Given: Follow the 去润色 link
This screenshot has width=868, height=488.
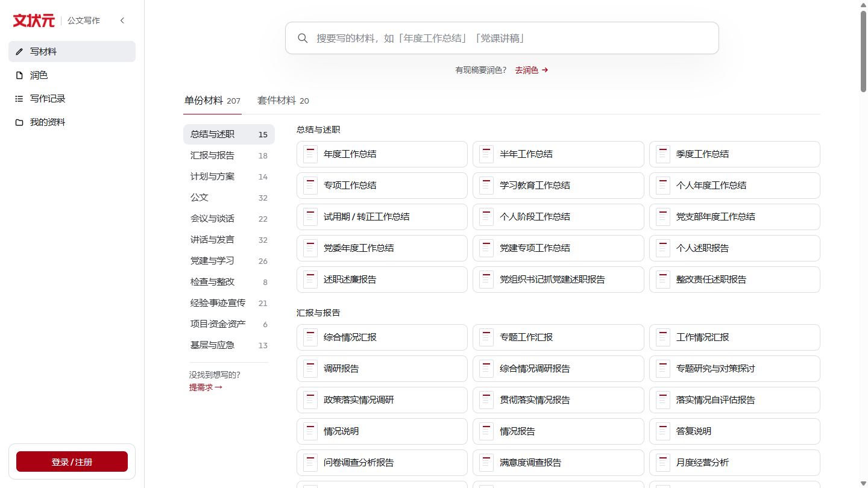Looking at the screenshot, I should click(x=532, y=70).
